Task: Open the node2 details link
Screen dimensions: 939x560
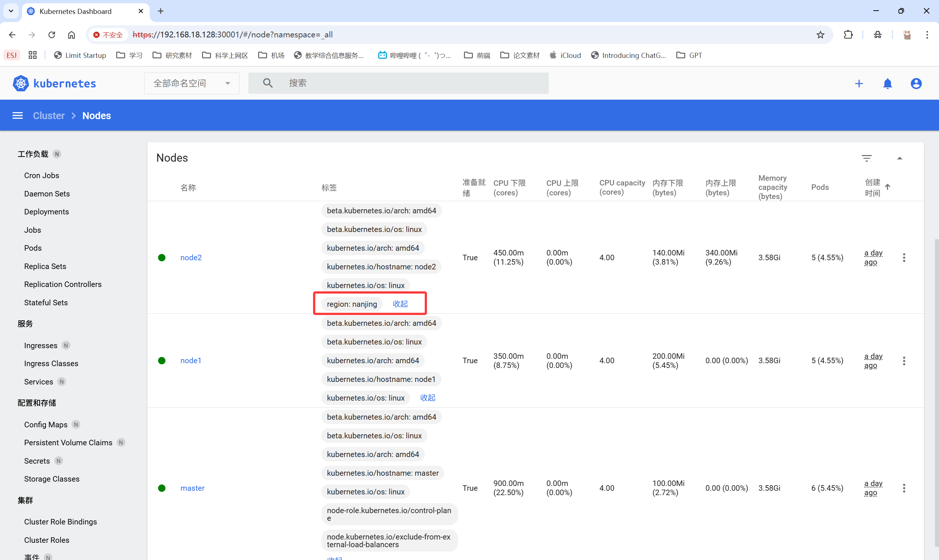Action: click(x=191, y=258)
